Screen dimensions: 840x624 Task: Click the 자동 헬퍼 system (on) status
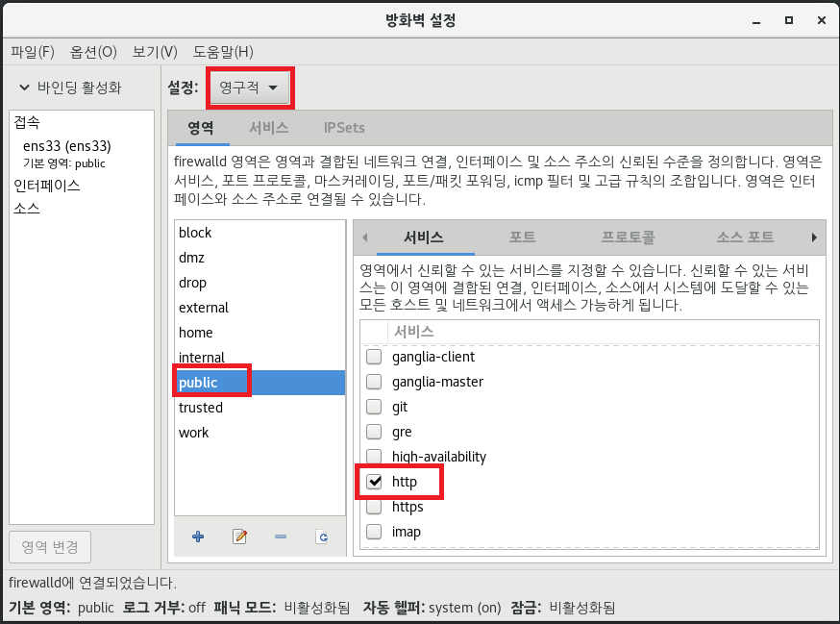(432, 608)
